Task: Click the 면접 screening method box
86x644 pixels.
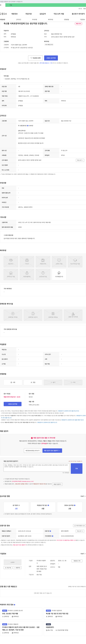Action: click(x=33, y=383)
